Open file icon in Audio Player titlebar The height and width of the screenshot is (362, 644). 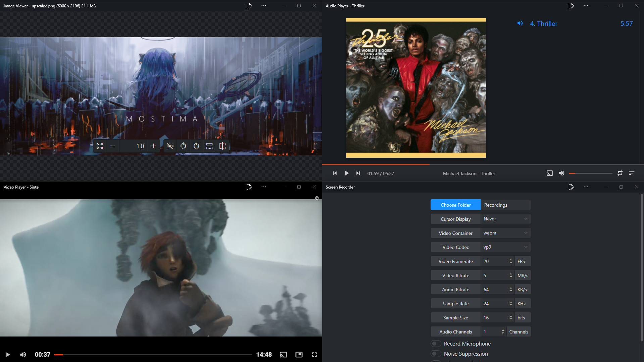pos(571,6)
